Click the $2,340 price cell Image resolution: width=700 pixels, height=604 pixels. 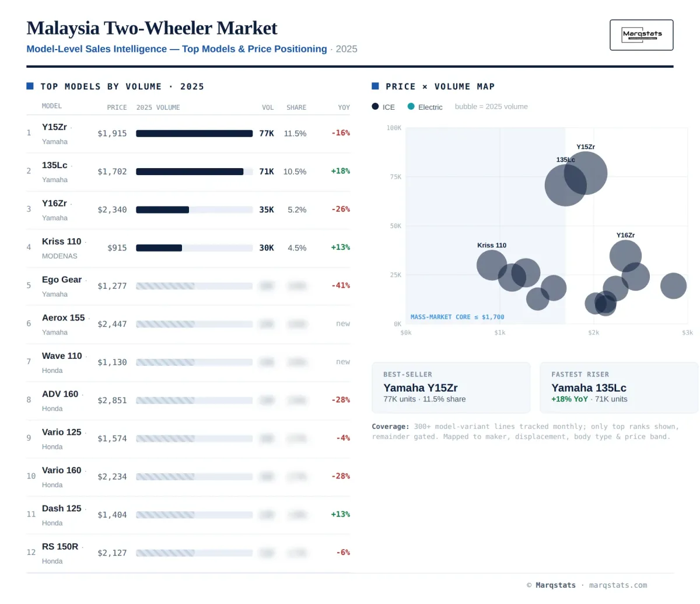112,210
